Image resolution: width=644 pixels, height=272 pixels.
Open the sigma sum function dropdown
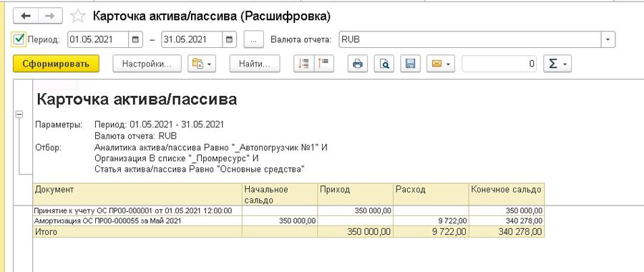557,64
